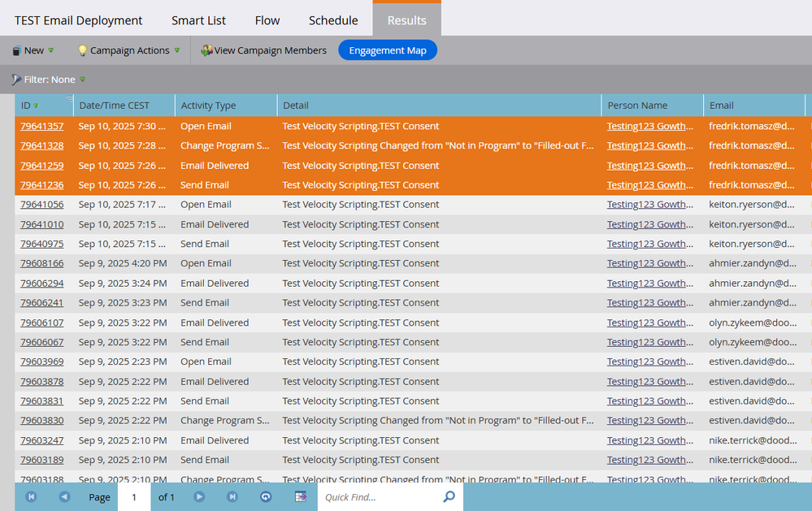Screen dimensions: 812x511
Task: Click the Engagement Map button
Action: pos(388,50)
